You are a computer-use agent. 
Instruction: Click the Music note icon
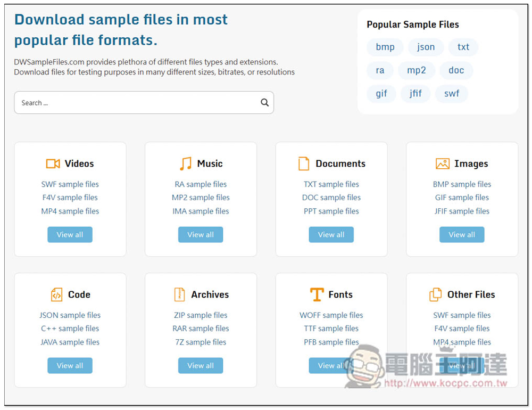click(x=186, y=163)
